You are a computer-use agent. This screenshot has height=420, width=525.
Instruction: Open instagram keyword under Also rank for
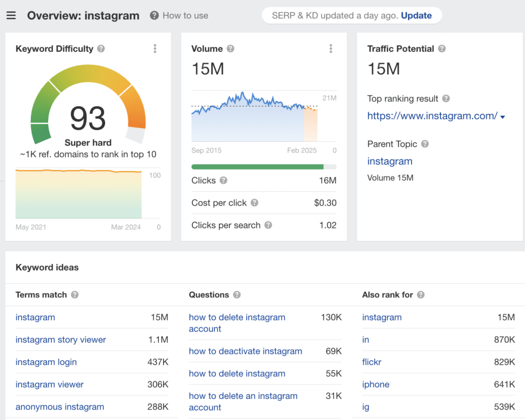382,318
